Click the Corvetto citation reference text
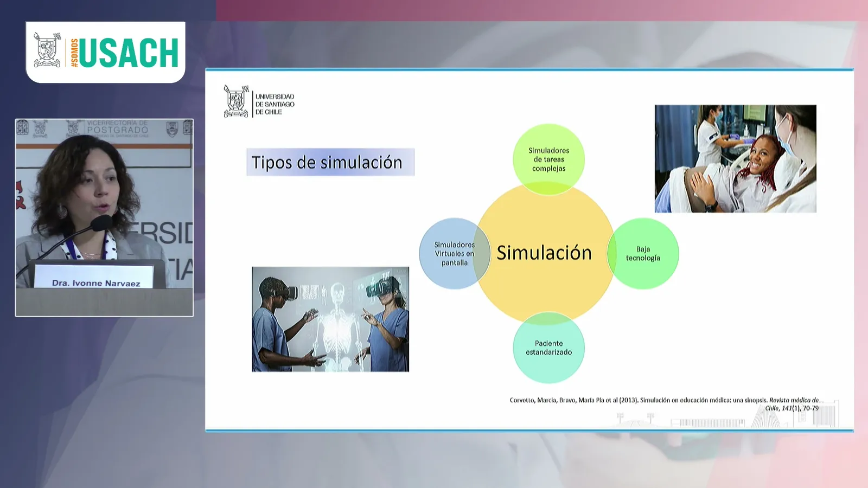This screenshot has width=868, height=488. [x=664, y=404]
